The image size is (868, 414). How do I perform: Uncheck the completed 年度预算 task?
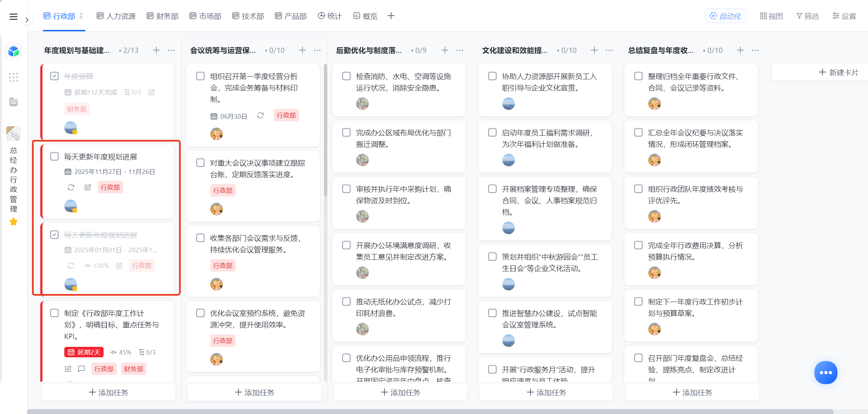tap(54, 76)
